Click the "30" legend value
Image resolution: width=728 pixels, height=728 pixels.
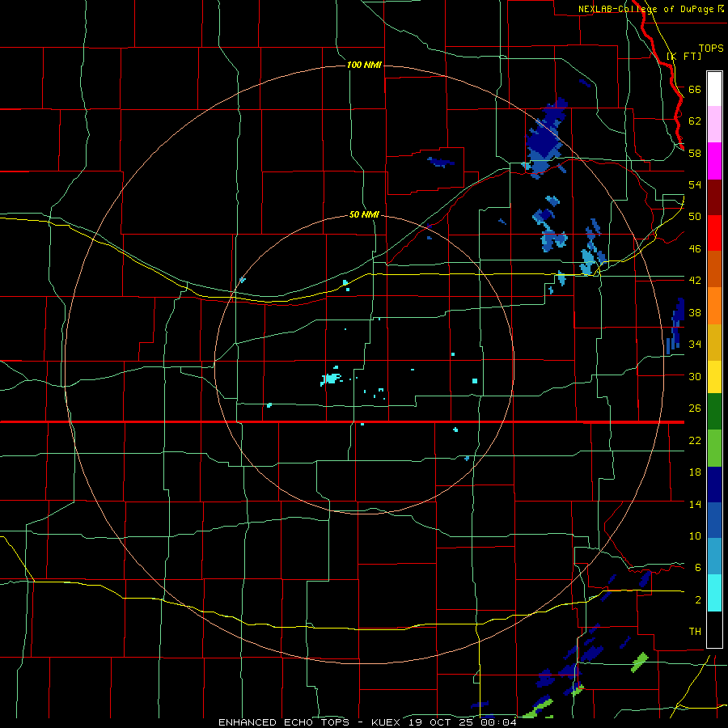pyautogui.click(x=695, y=376)
